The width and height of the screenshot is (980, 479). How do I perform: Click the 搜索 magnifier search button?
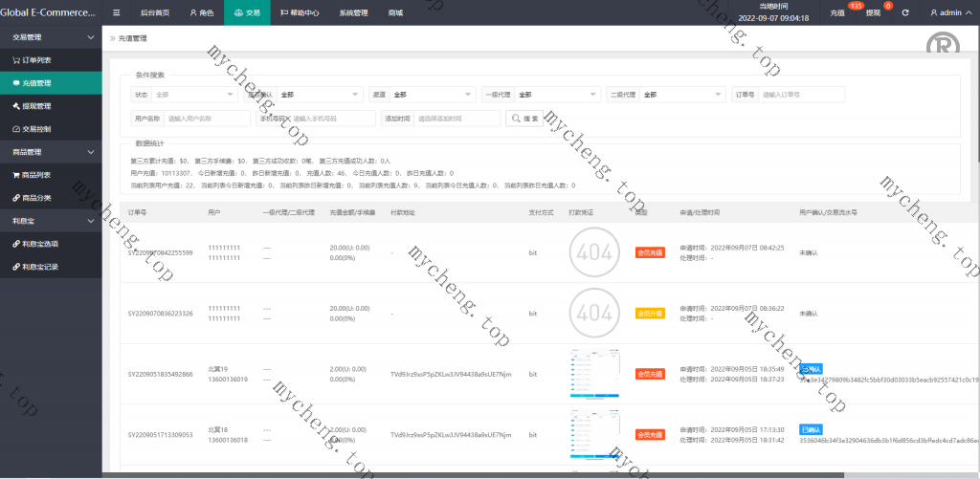[x=525, y=119]
